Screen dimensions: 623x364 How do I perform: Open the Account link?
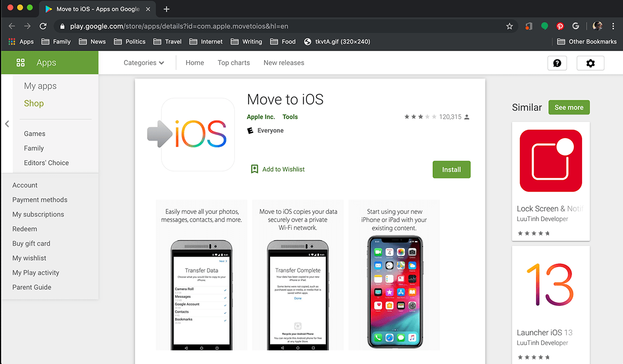point(25,185)
